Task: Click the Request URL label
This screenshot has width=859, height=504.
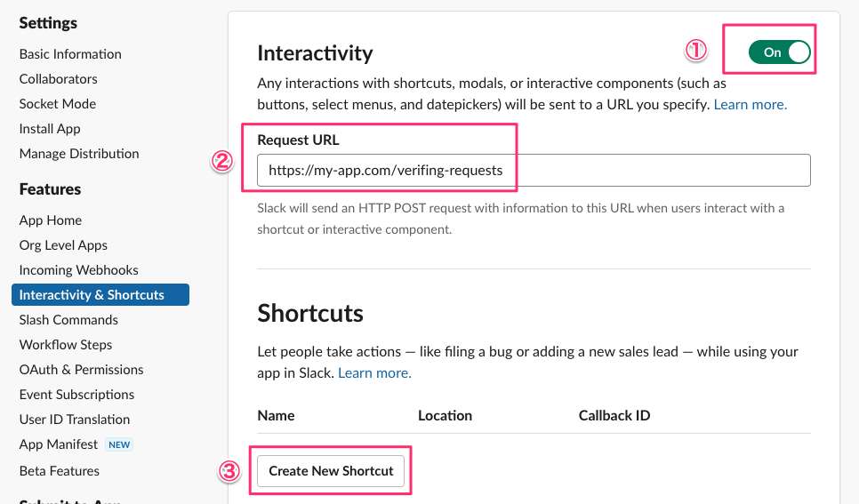Action: point(298,140)
